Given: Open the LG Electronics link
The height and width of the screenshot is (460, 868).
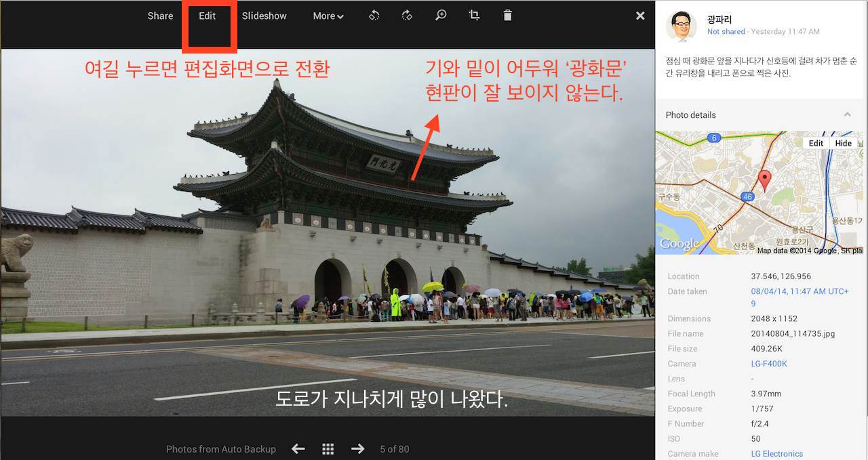Looking at the screenshot, I should [776, 454].
